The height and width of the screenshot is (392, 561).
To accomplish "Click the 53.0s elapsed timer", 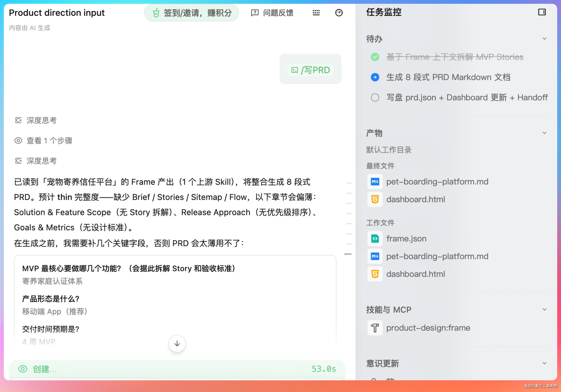I will point(324,369).
